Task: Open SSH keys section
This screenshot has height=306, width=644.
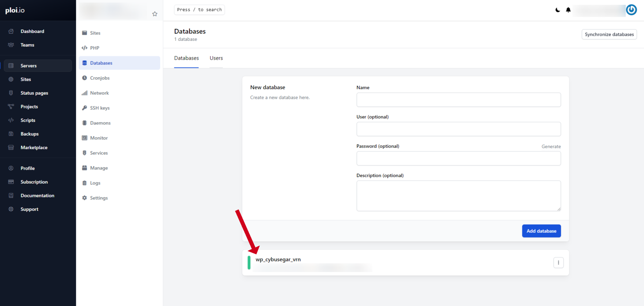Action: tap(99, 108)
